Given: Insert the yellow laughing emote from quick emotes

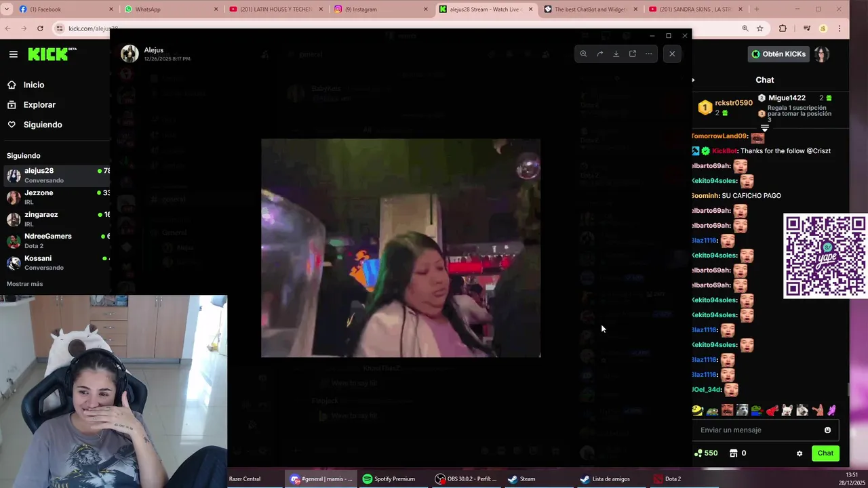Looking at the screenshot, I should (697, 410).
